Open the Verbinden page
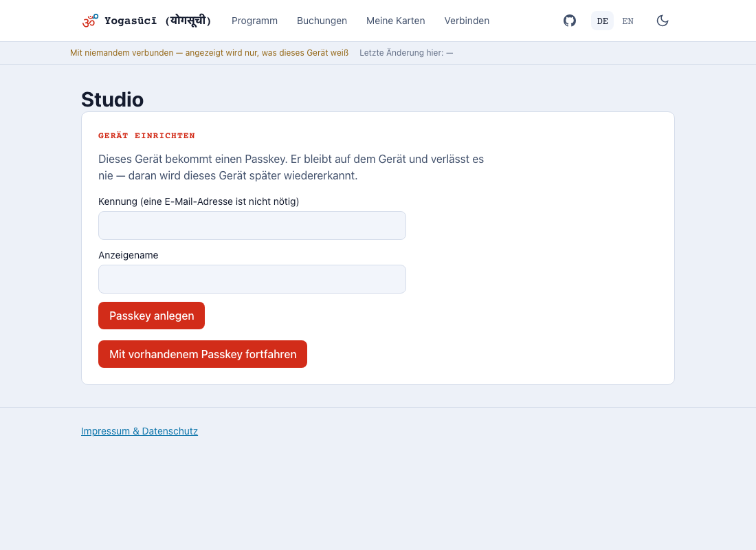Image resolution: width=756 pixels, height=550 pixels. [467, 21]
